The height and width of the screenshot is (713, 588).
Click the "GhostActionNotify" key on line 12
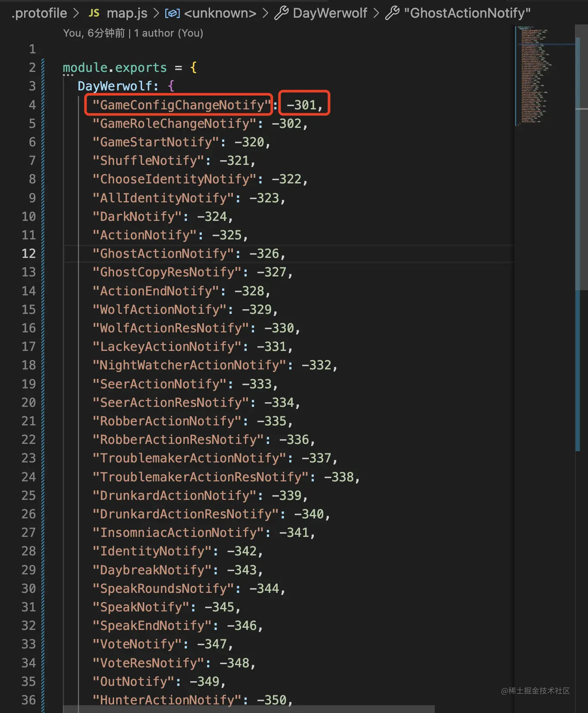163,254
